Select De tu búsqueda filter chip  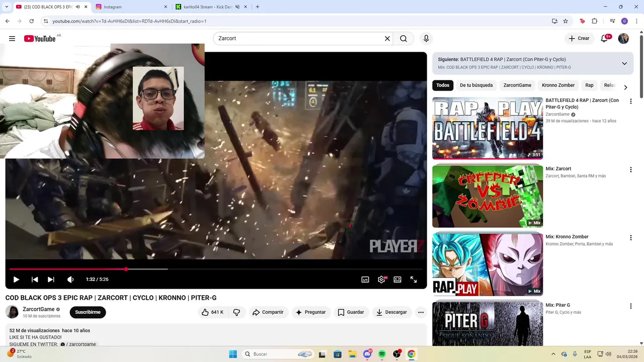pyautogui.click(x=476, y=85)
